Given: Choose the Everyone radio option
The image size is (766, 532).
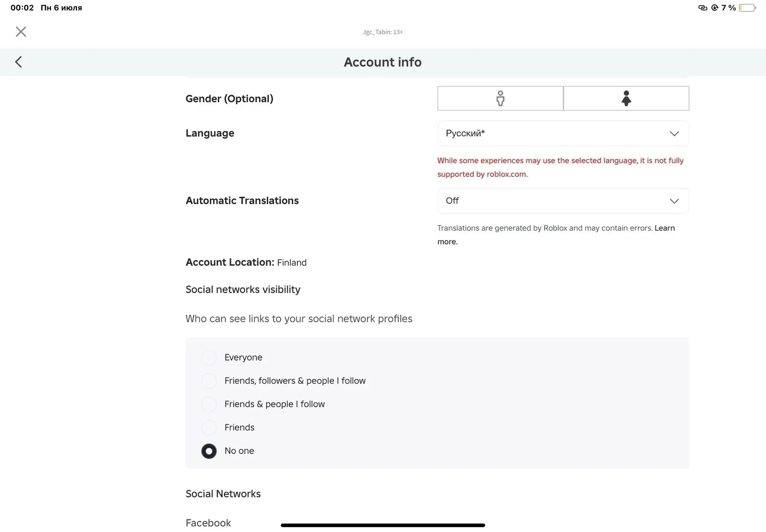Looking at the screenshot, I should tap(209, 358).
